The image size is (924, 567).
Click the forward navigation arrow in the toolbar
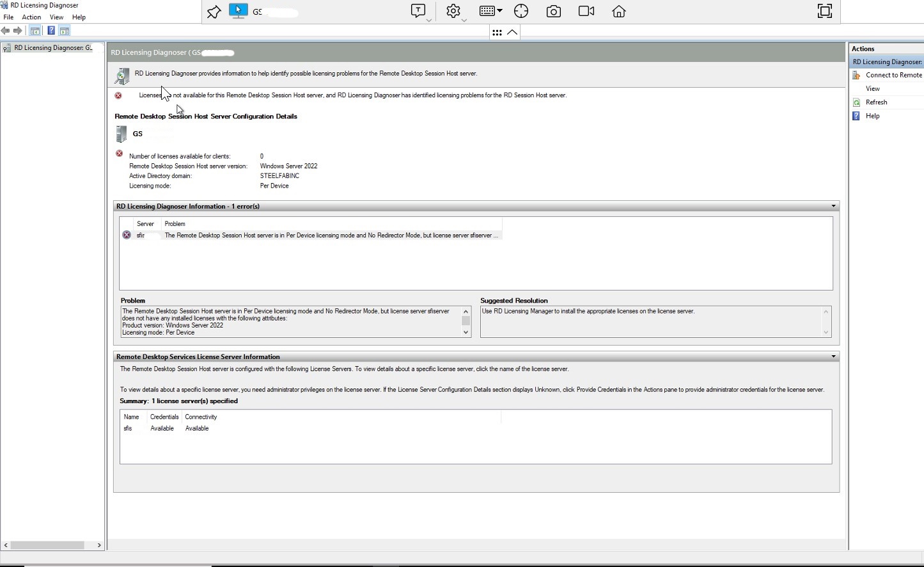click(x=17, y=30)
